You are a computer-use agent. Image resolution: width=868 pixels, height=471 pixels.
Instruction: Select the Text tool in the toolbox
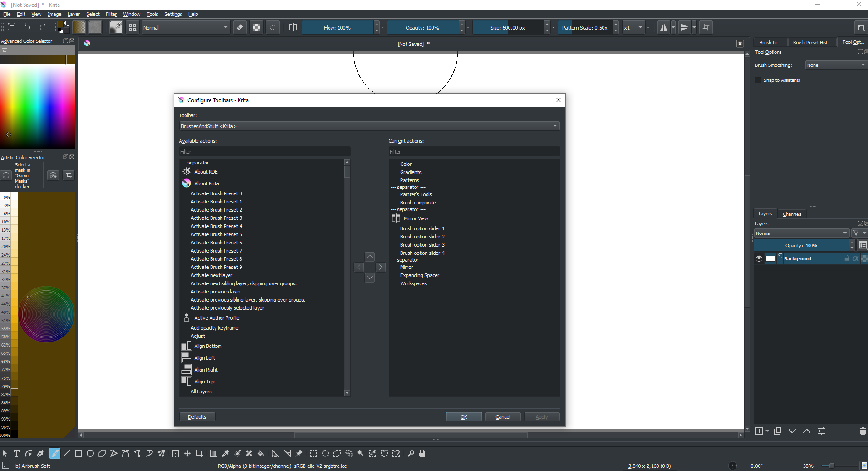pos(16,453)
